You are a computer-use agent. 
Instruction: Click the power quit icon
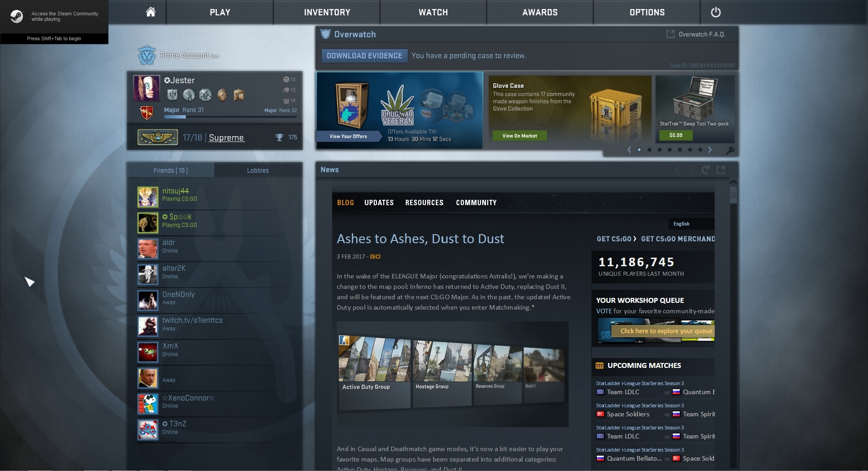tap(716, 12)
